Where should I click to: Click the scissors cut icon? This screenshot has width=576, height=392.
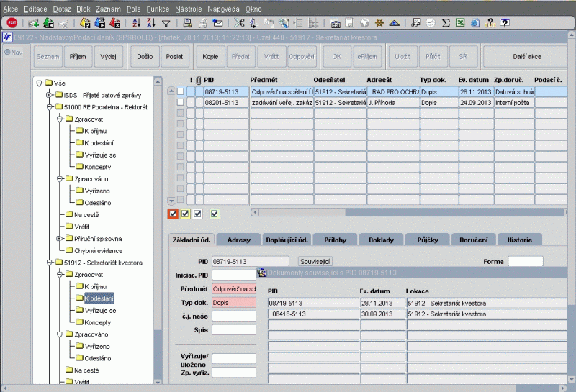(x=240, y=24)
